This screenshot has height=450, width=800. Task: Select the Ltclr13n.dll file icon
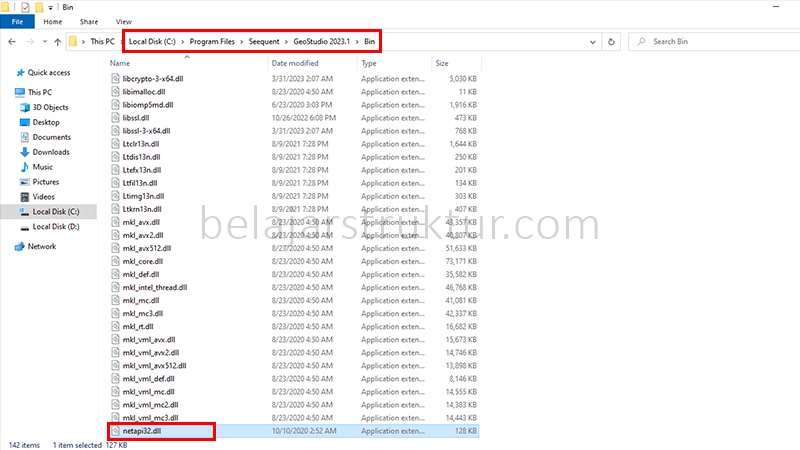coord(115,144)
